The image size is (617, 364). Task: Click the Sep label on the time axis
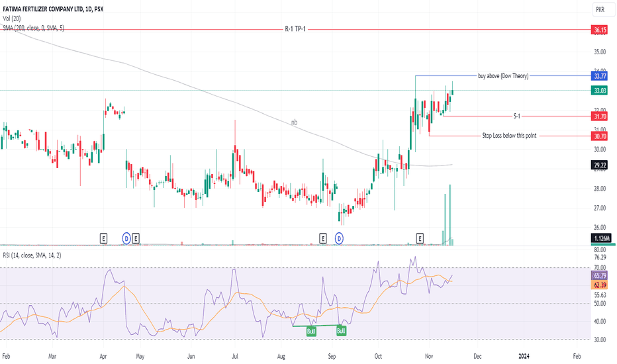tap(332, 356)
